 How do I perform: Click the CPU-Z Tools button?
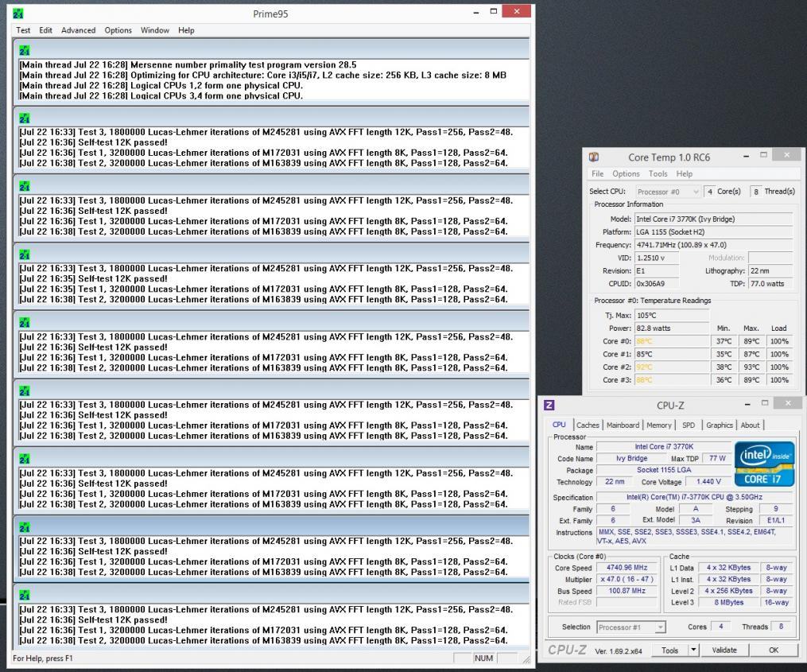click(669, 650)
